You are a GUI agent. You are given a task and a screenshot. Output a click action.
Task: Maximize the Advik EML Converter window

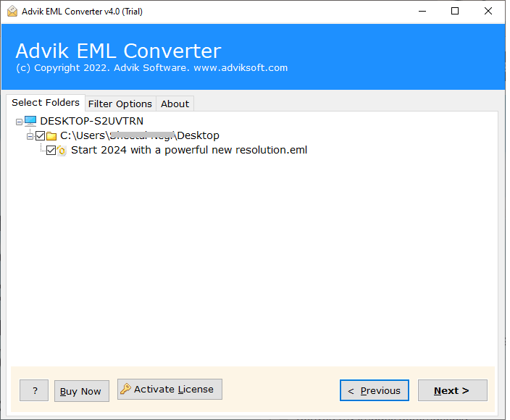(x=455, y=12)
